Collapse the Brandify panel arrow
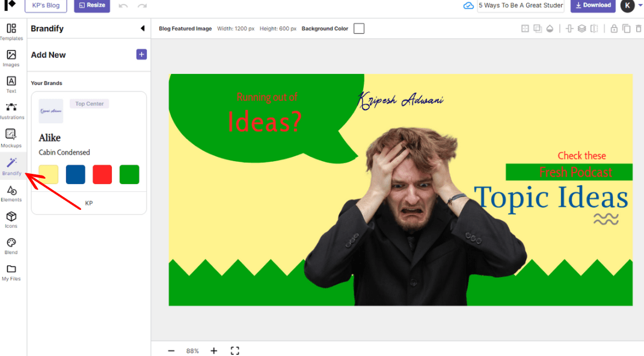The image size is (644, 356). click(x=143, y=29)
